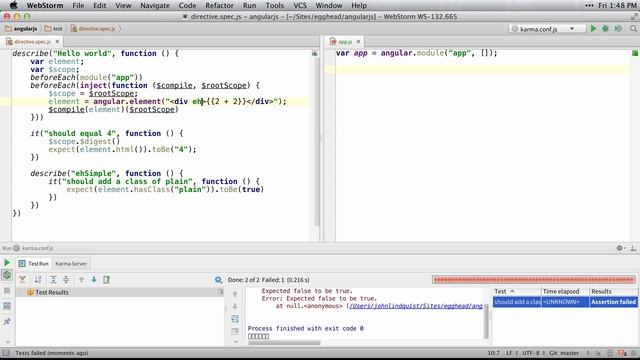Switch to the Karma Server tab
The image size is (640, 360).
(x=71, y=264)
